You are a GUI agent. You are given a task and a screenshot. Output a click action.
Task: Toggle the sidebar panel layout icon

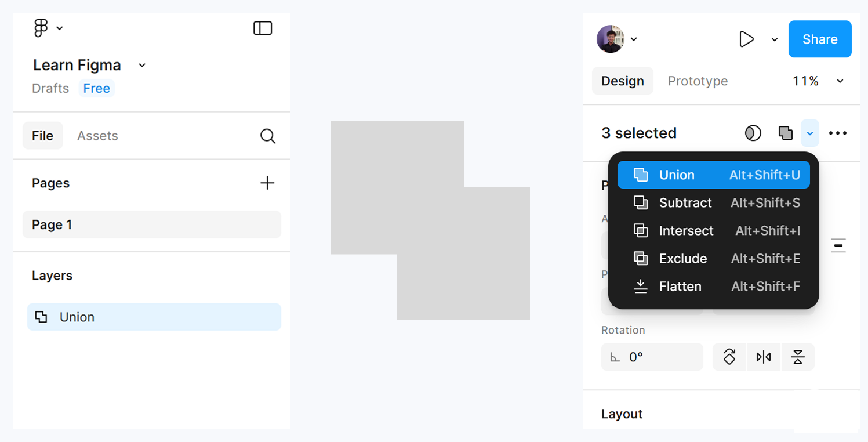263,28
